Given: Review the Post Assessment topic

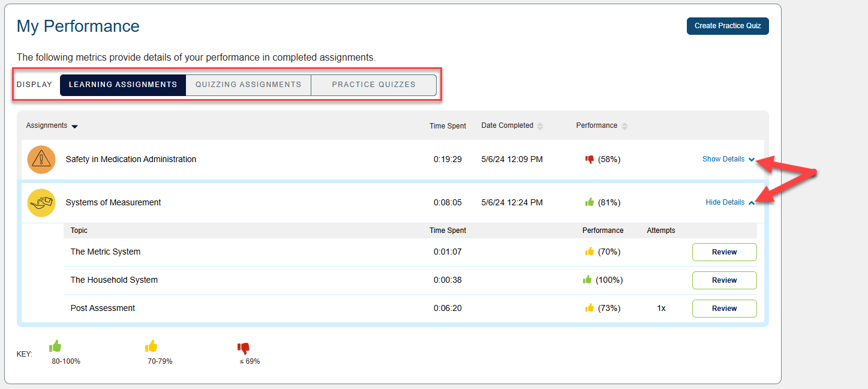Looking at the screenshot, I should 724,309.
